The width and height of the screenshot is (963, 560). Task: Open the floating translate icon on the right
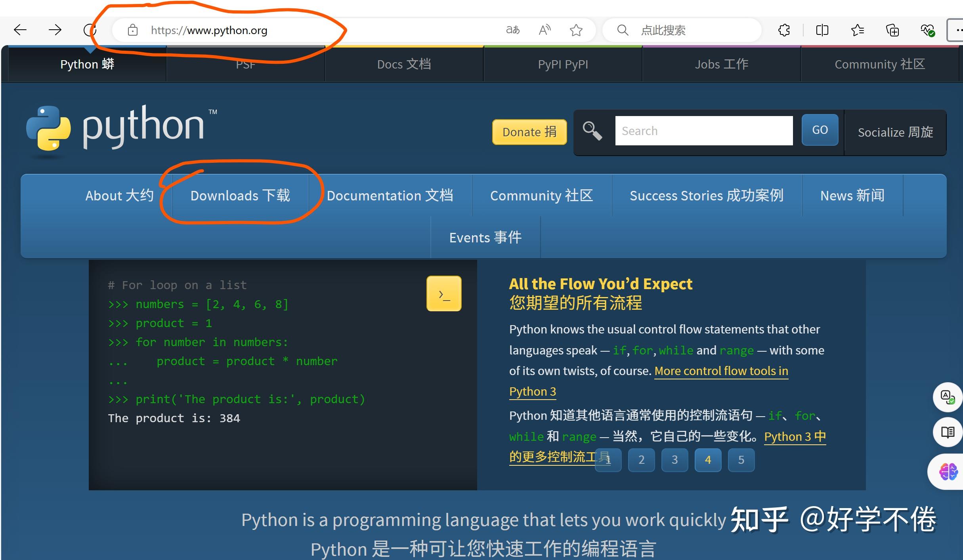[947, 397]
